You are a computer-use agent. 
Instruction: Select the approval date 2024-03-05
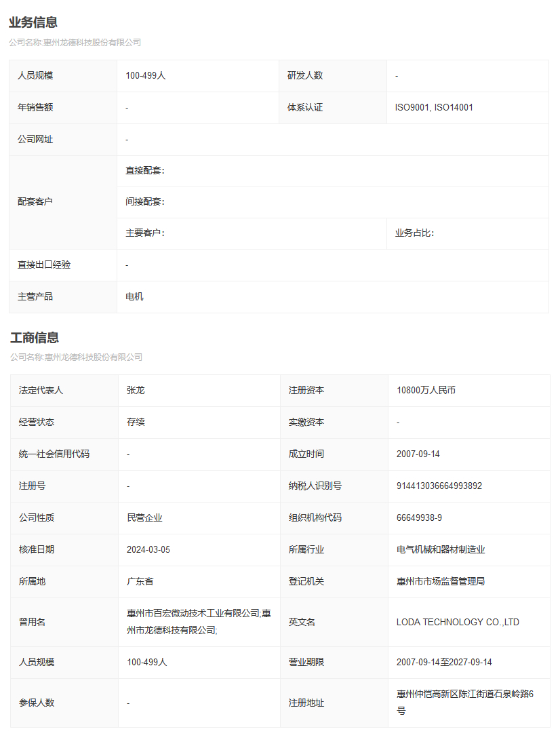click(x=148, y=550)
